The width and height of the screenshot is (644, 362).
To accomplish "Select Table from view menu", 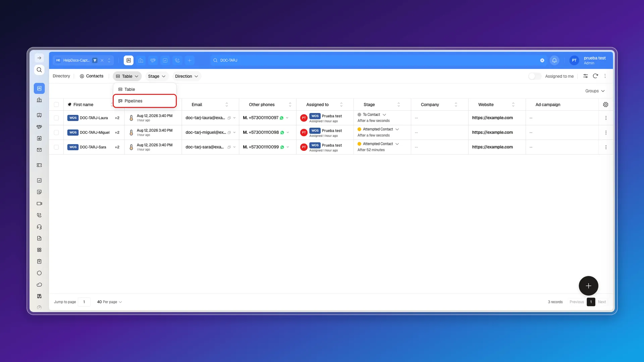I will click(145, 89).
